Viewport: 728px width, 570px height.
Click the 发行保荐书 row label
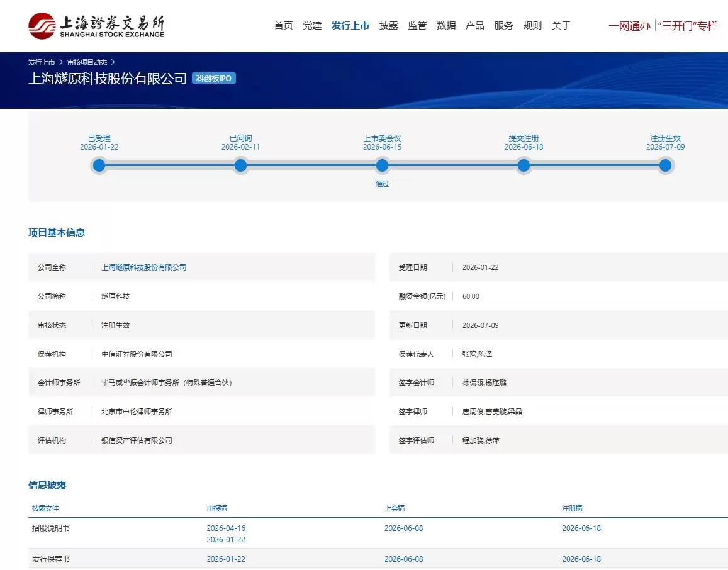pos(51,559)
